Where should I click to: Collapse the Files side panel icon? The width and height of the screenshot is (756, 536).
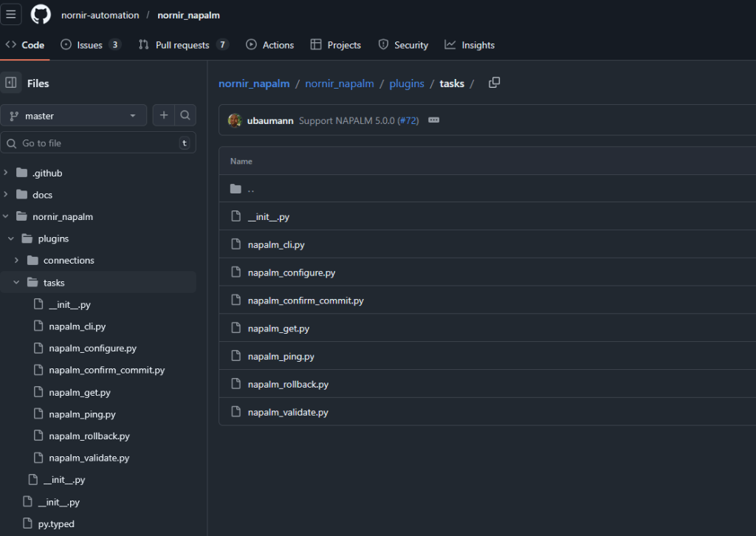[11, 83]
